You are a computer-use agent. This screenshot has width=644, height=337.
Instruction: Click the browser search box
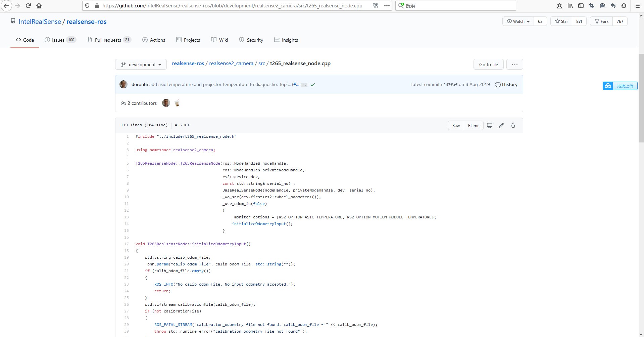point(456,6)
